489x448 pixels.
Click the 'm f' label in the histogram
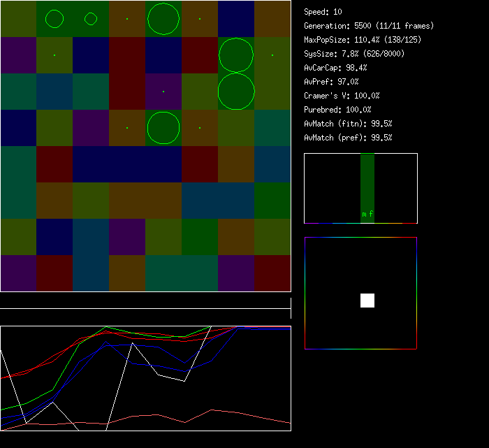coord(367,214)
